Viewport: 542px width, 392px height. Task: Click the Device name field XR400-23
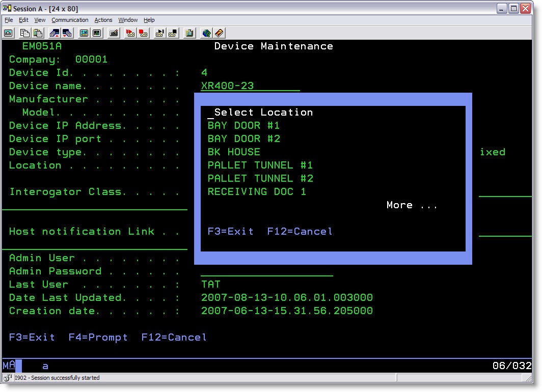[250, 86]
